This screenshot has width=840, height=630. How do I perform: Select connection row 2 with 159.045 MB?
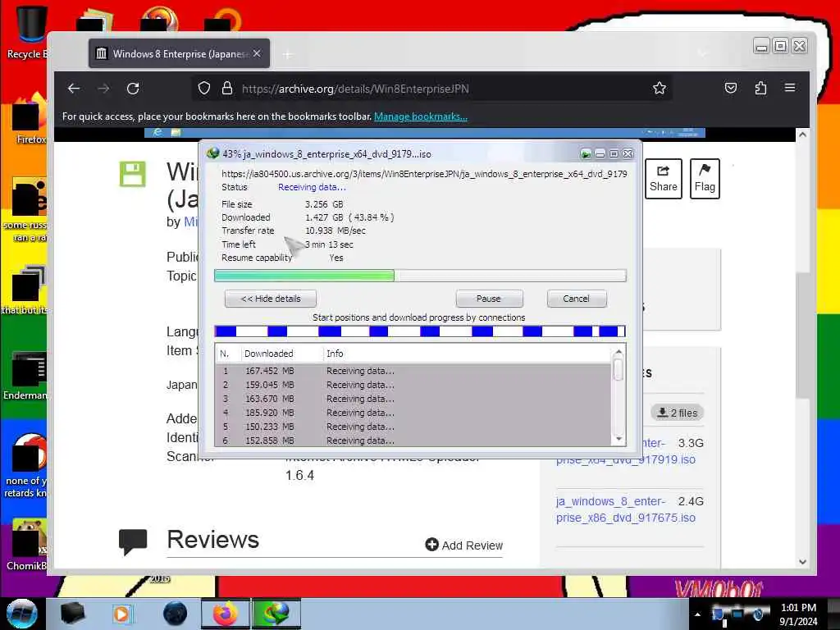(413, 385)
